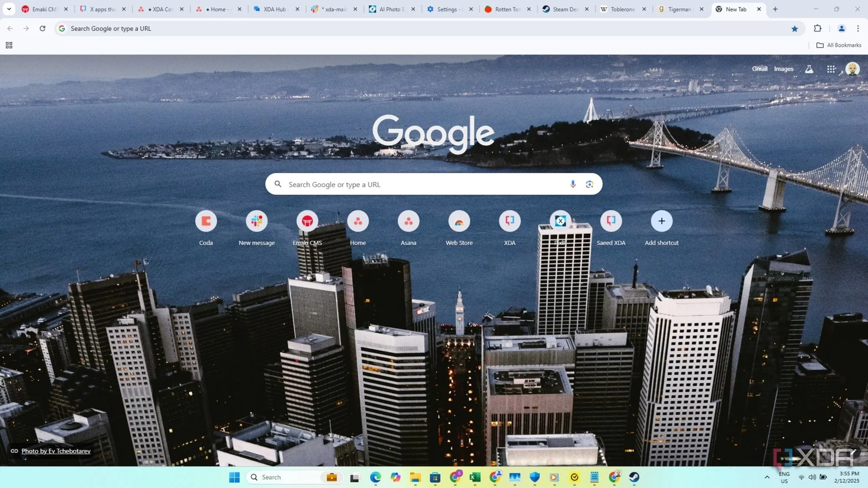868x488 pixels.
Task: Open the All Bookmarks folder
Action: [839, 45]
